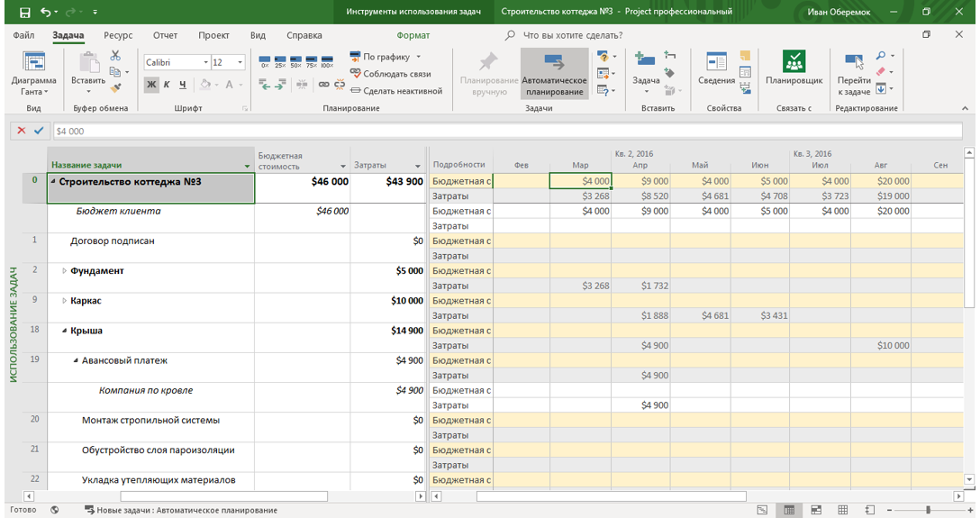Enable Auto Schedule (Автоматическое планирование)
Screen dimensions: 980x518
554,73
